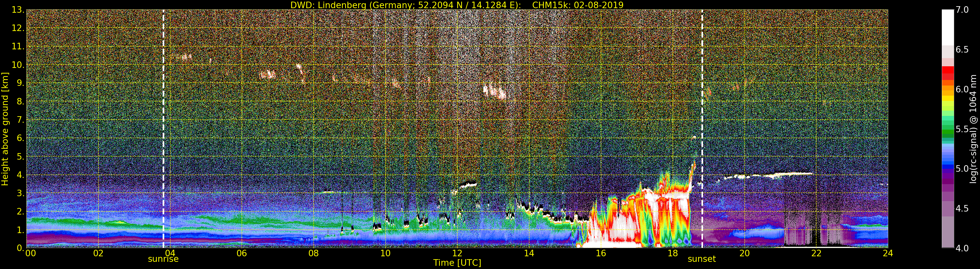Viewport: 980px width, 269px height.
Task: Click the '20' time axis tick label
Action: coord(745,253)
